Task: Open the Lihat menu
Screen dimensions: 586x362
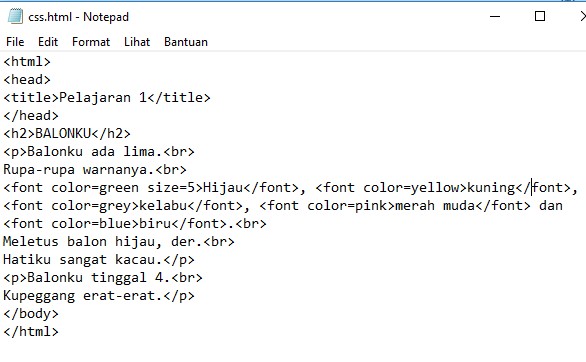Action: click(x=137, y=42)
